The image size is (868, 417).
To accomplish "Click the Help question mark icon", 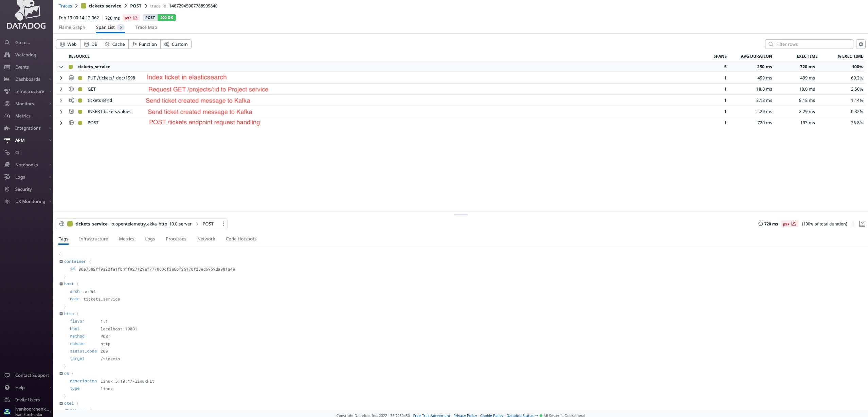I will click(7, 387).
